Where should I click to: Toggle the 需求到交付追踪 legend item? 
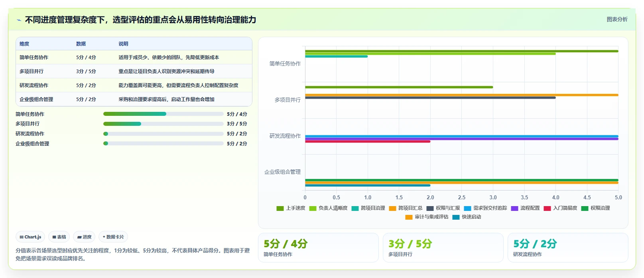(x=485, y=208)
